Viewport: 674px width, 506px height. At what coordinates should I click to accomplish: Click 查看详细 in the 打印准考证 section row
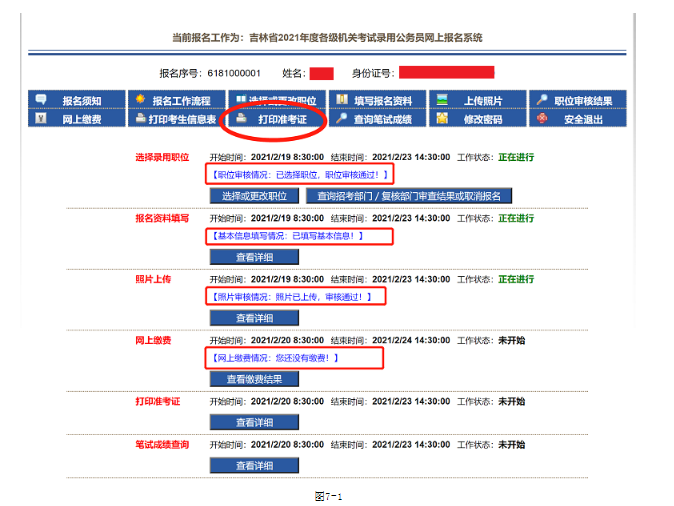point(254,422)
